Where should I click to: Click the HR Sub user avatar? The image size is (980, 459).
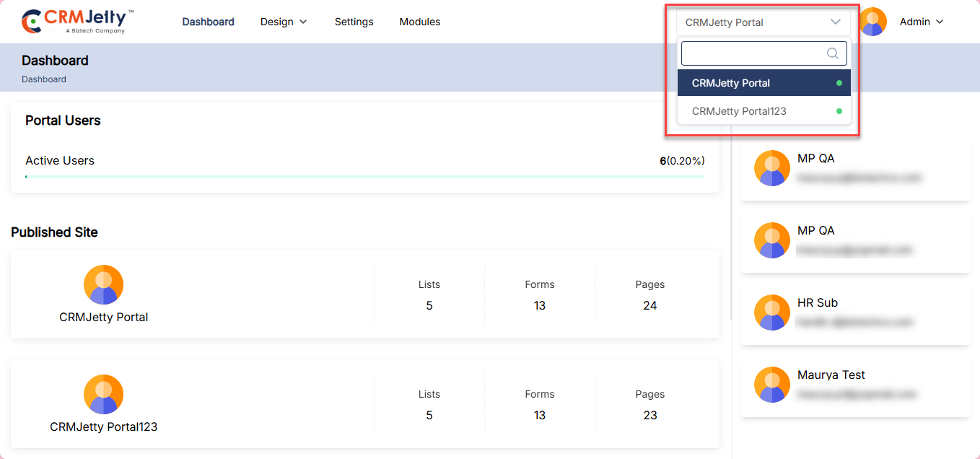coord(771,312)
